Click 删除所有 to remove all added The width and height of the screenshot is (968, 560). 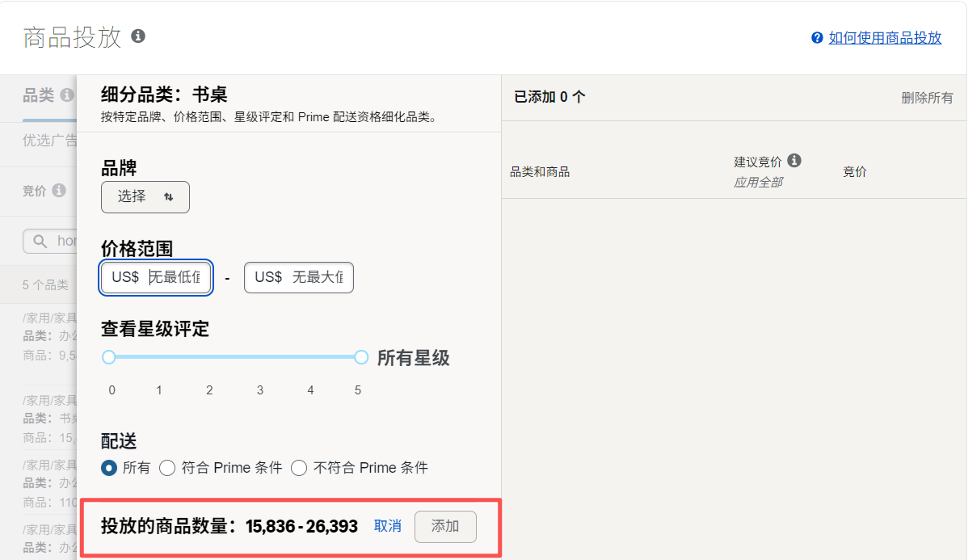(x=927, y=98)
